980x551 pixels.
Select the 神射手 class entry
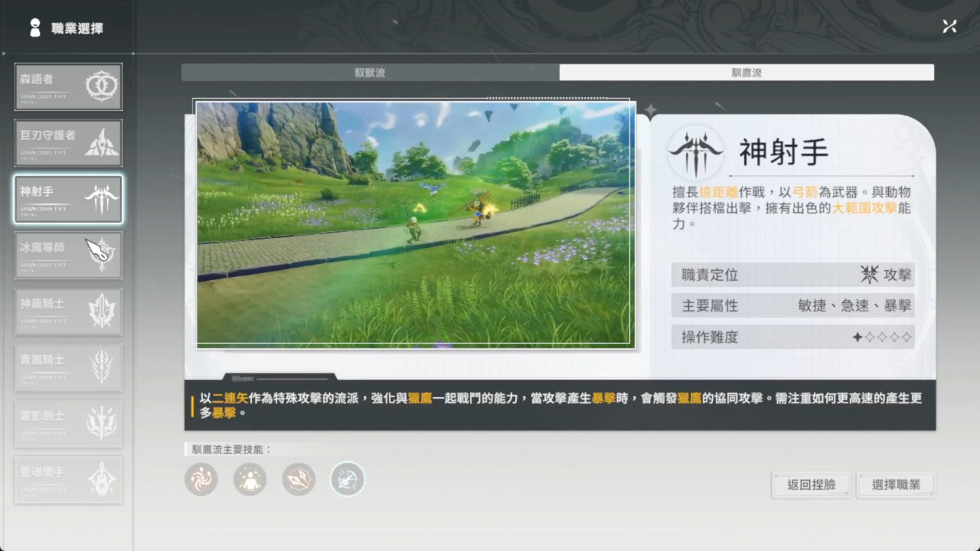click(68, 199)
